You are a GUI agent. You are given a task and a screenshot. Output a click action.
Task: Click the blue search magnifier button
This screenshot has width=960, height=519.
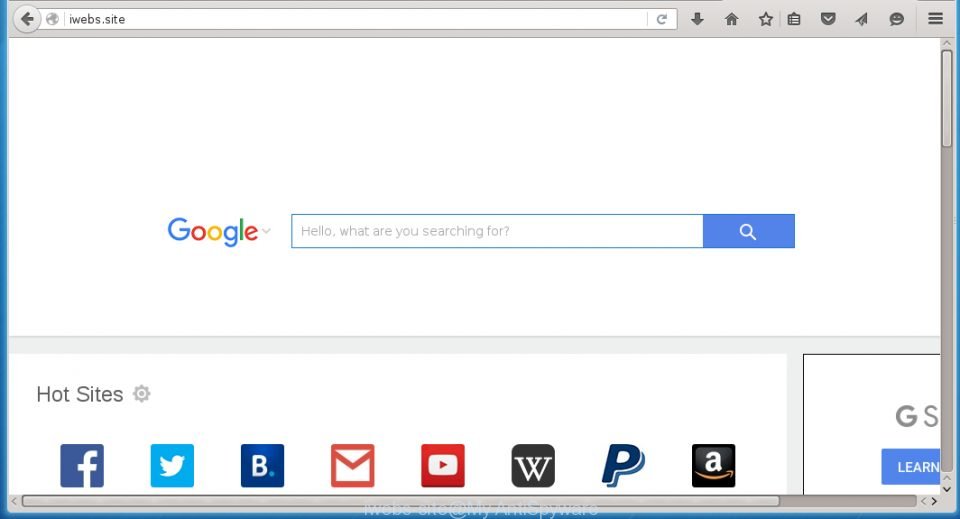[x=748, y=231]
